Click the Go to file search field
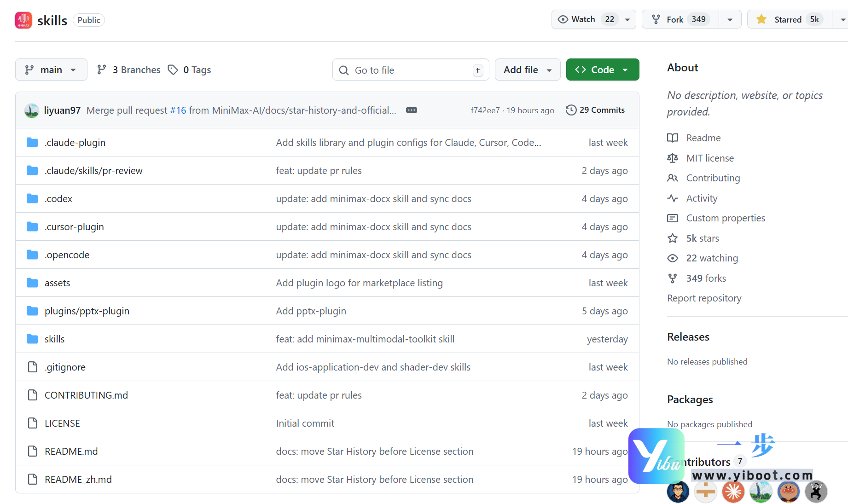 (x=410, y=70)
